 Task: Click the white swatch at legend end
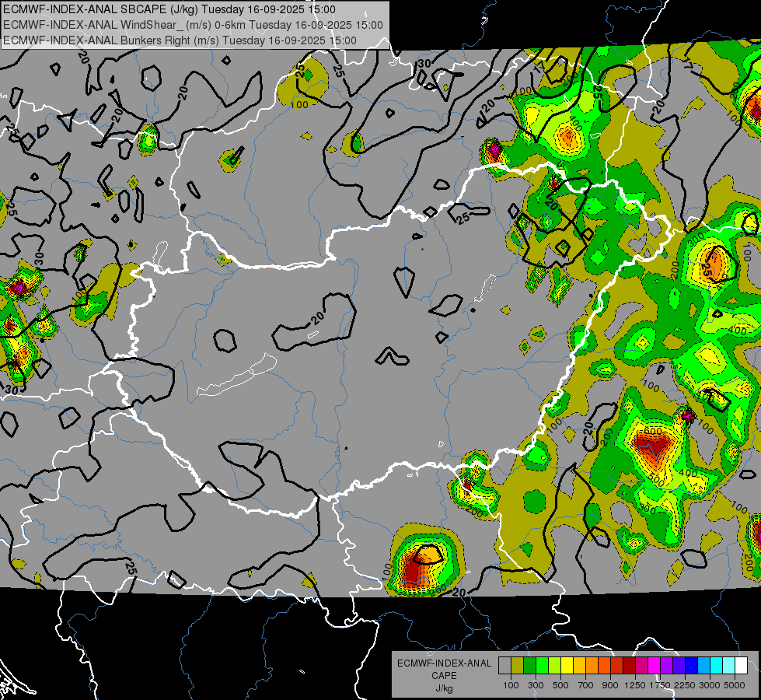click(x=742, y=665)
